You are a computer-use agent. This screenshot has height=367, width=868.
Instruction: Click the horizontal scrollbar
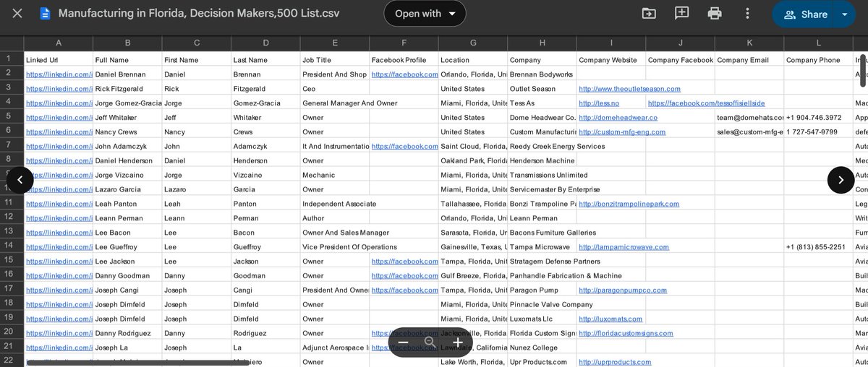click(x=139, y=362)
